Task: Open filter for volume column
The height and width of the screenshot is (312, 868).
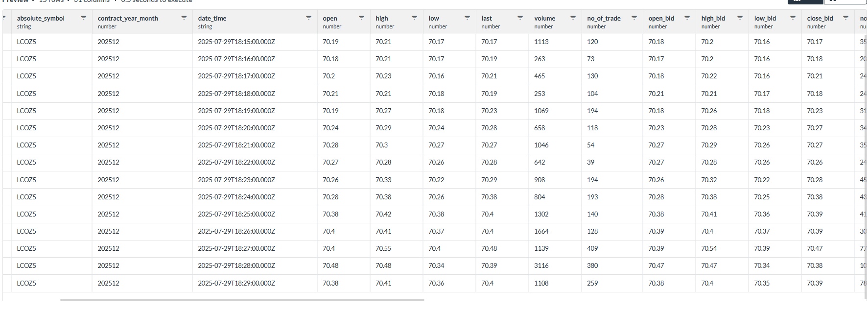Action: click(x=573, y=18)
